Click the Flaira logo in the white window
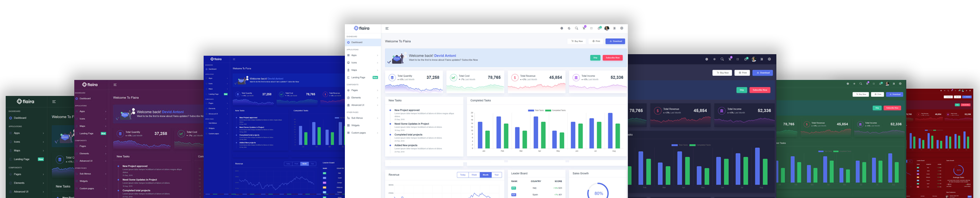The width and height of the screenshot is (980, 198). 362,28
